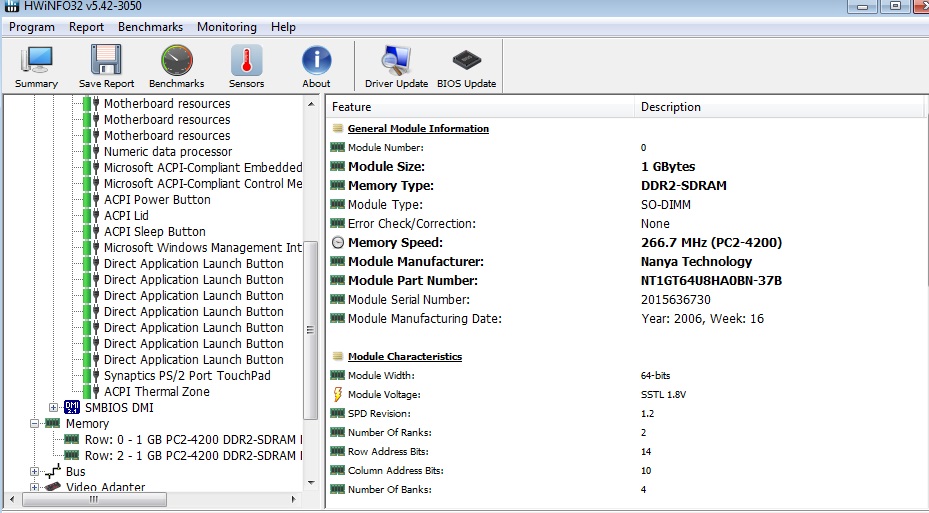
Task: Select Row: 2 - 1 GB PC2-4200 memory
Action: tap(193, 456)
